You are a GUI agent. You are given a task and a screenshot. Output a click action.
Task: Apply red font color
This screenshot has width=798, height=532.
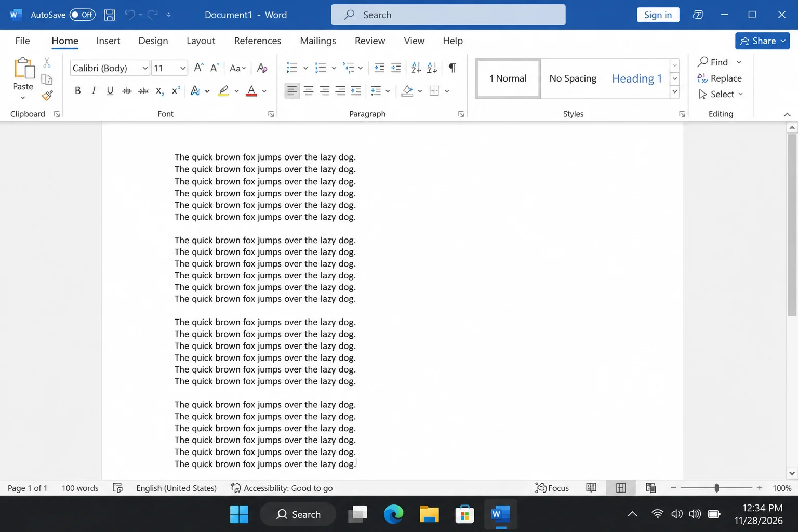[x=251, y=91]
